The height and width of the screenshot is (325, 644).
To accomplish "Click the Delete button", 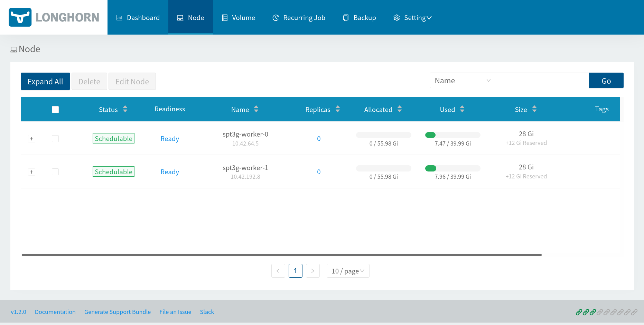I will pyautogui.click(x=89, y=81).
